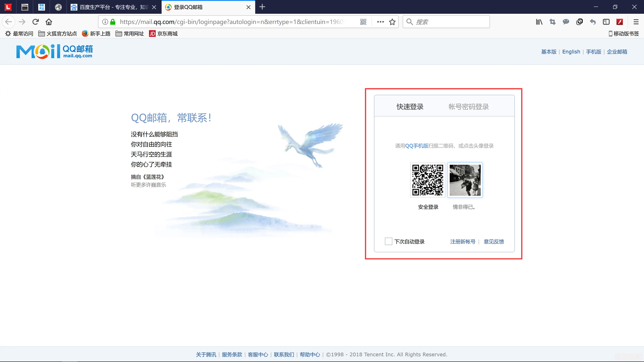Open the 意见反馈 link
644x362 pixels.
[494, 241]
